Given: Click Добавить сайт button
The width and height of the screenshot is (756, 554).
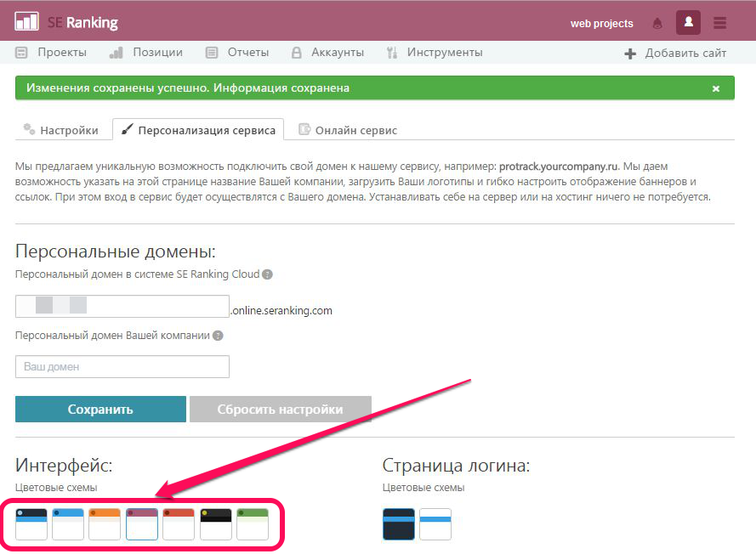Looking at the screenshot, I should 675,53.
